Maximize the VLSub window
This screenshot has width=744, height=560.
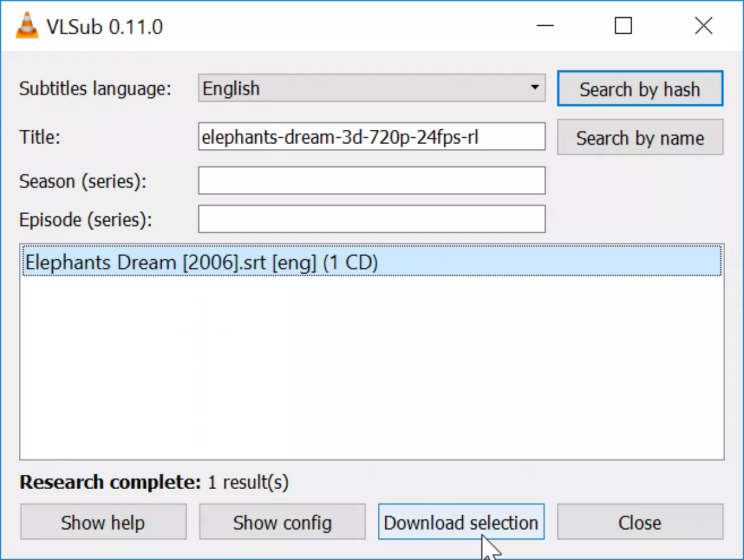pyautogui.click(x=624, y=26)
